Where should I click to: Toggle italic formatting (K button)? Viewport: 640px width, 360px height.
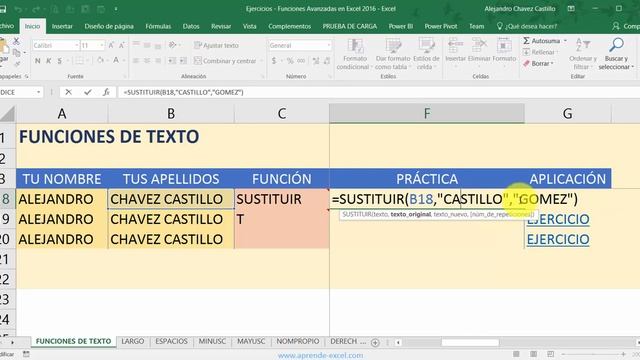(49, 61)
